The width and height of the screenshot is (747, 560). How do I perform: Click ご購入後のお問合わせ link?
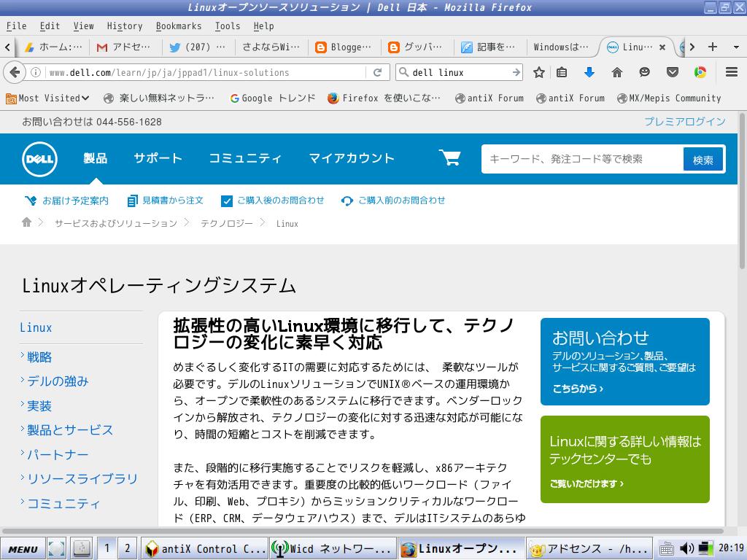(273, 201)
